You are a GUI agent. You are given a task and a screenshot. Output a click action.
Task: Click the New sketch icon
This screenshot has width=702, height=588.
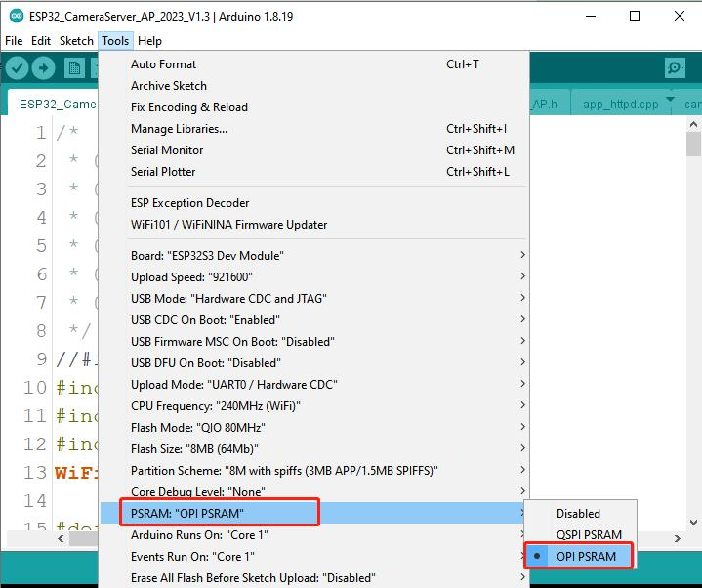click(74, 68)
